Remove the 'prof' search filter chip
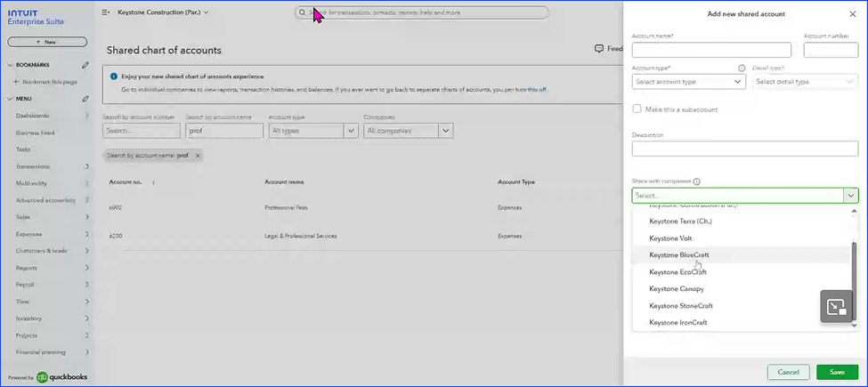868x387 pixels. pos(198,156)
